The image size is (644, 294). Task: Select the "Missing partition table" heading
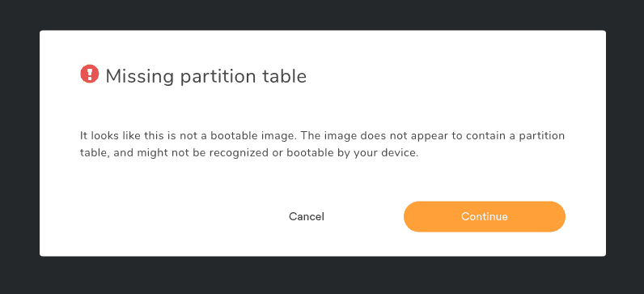pos(205,76)
